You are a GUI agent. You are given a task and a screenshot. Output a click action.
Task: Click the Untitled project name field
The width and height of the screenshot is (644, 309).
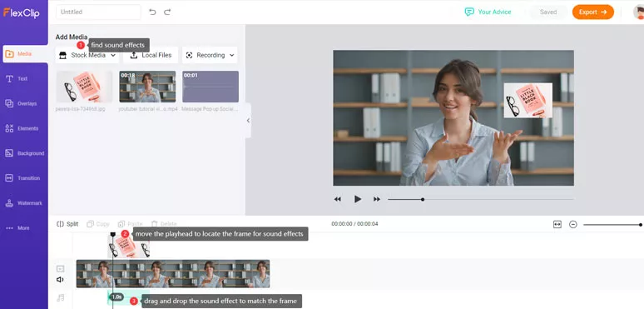click(x=98, y=12)
